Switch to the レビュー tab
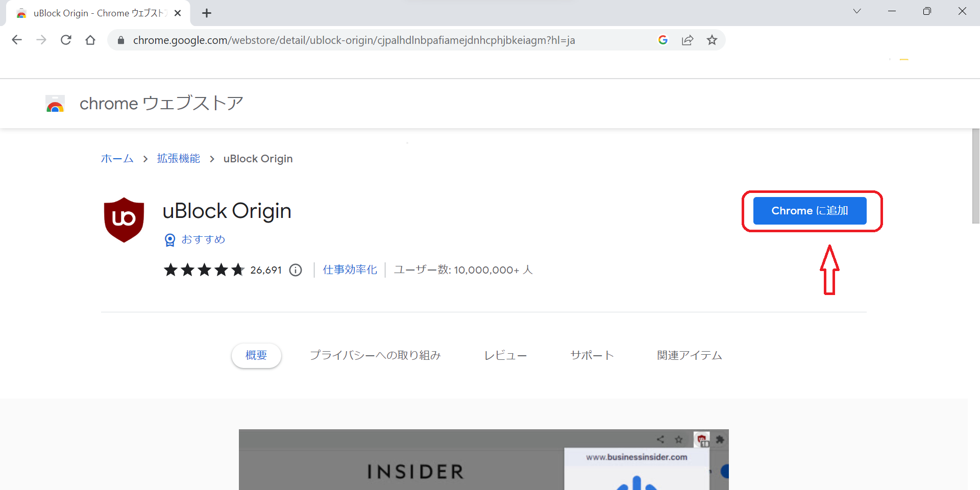The width and height of the screenshot is (980, 490). coord(505,355)
